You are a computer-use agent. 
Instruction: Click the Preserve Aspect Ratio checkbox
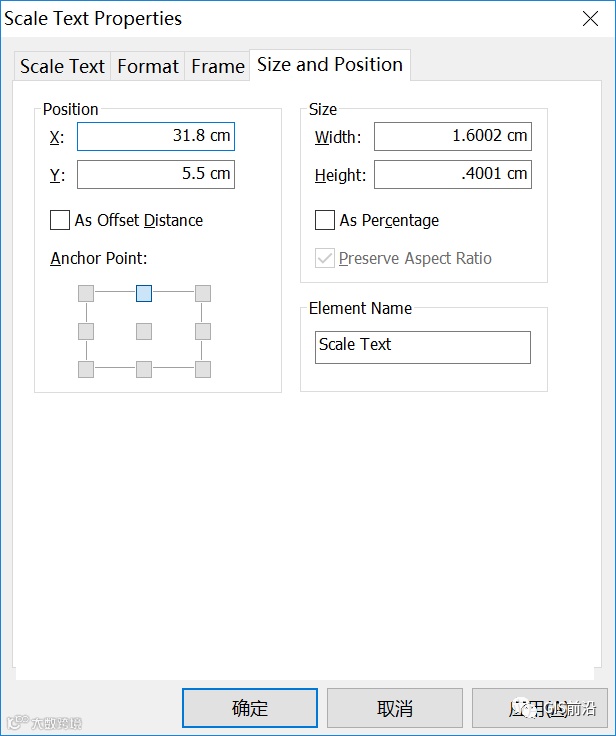(325, 258)
